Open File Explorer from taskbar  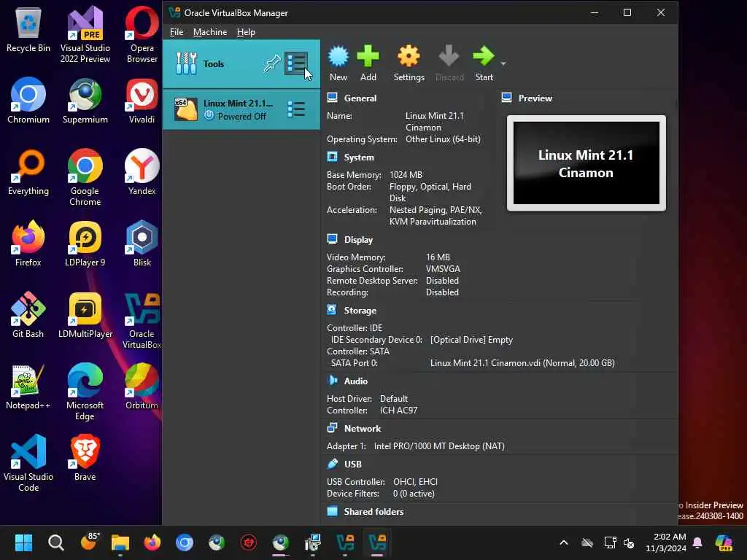120,542
